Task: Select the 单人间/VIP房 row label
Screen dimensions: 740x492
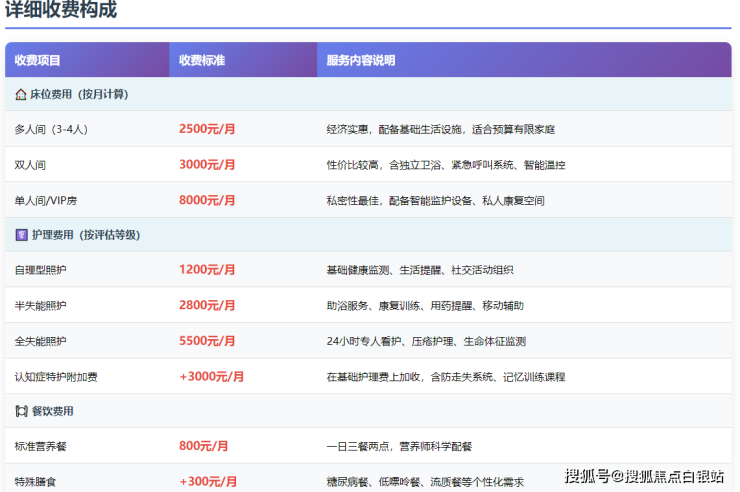Action: pos(45,200)
